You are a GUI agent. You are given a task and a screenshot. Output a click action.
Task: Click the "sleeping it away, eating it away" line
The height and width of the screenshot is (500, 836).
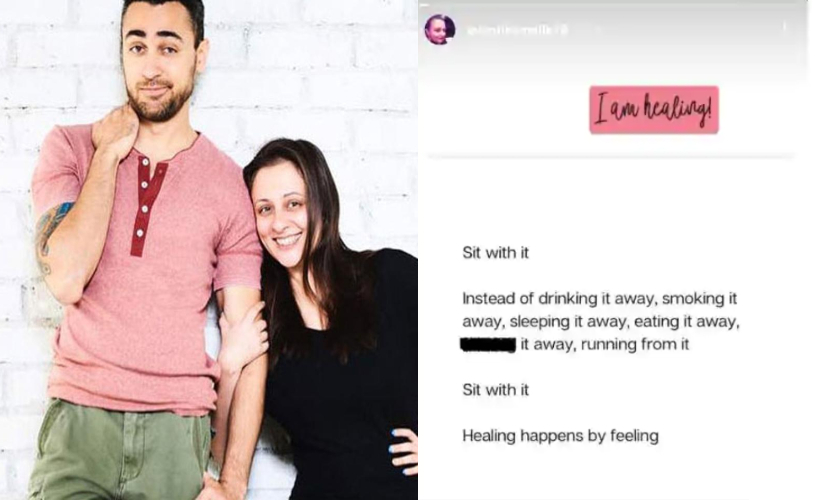[x=624, y=321]
